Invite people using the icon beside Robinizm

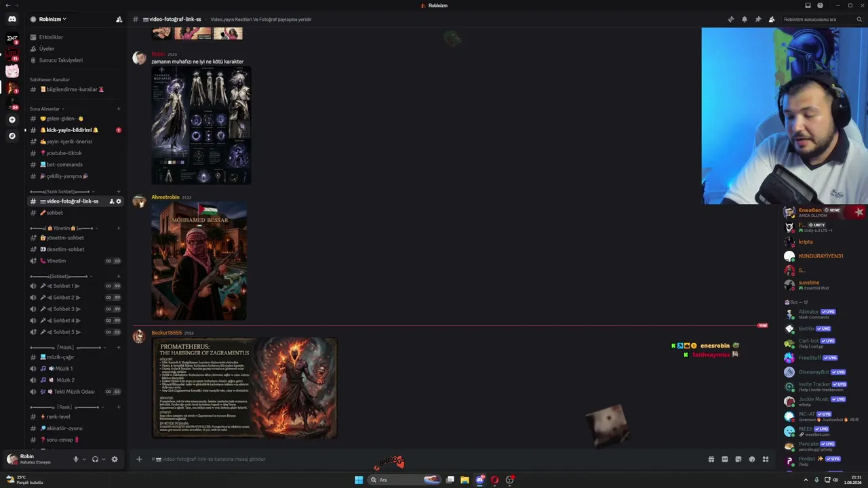tap(119, 19)
